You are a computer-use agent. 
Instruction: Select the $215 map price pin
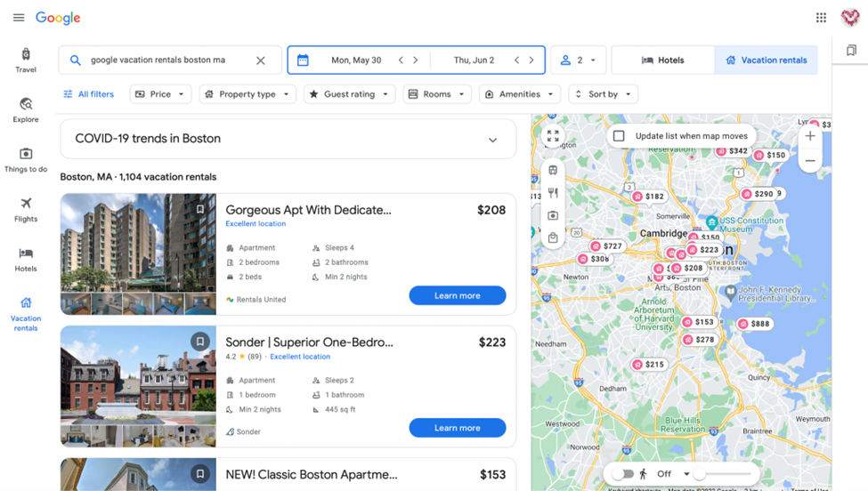point(648,365)
